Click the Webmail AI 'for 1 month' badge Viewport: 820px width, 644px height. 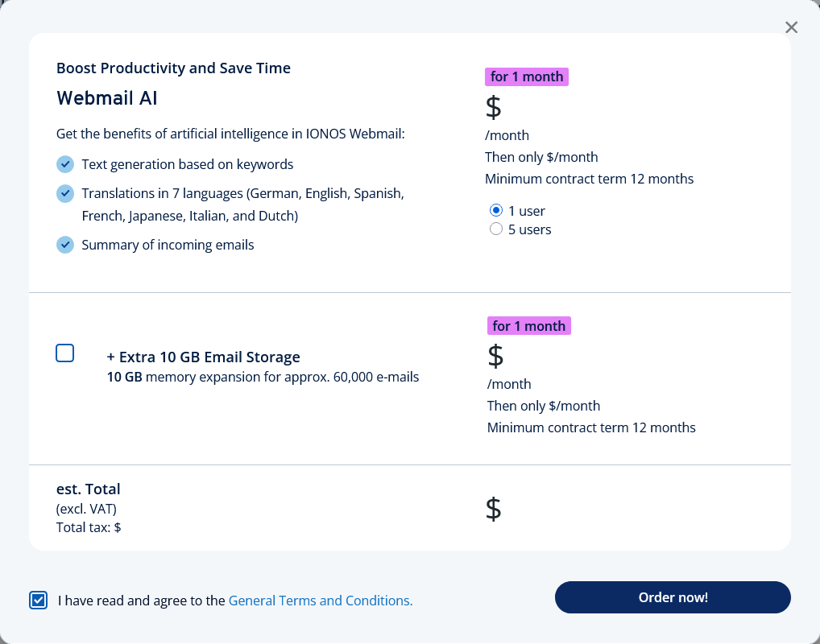click(x=527, y=76)
